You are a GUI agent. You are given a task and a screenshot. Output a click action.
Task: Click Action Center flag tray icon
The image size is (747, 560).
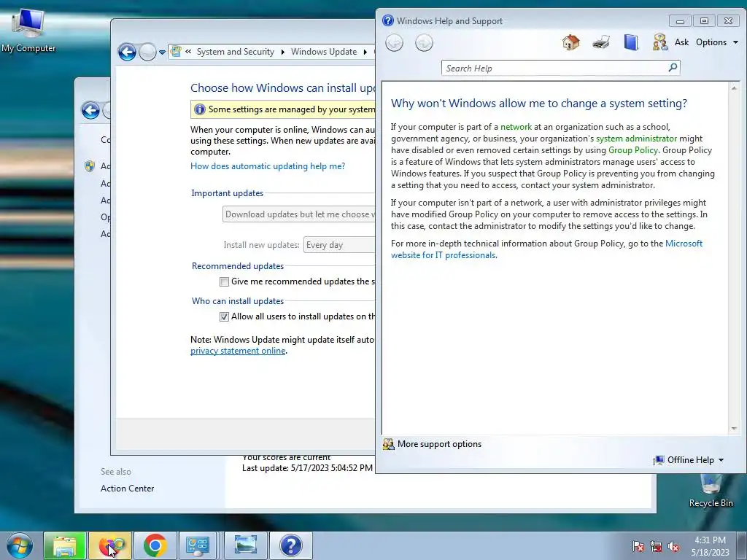(638, 547)
